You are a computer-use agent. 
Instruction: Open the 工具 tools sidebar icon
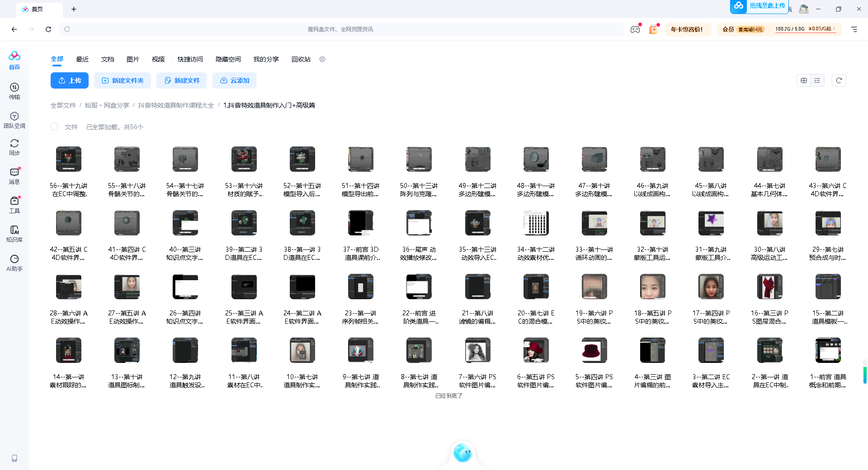(x=14, y=205)
